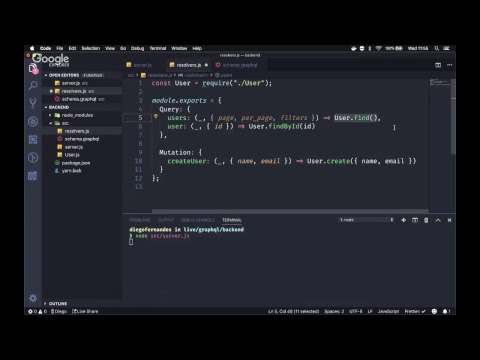480x360 pixels.
Task: Kill the terminal with trash icon
Action: [426, 220]
